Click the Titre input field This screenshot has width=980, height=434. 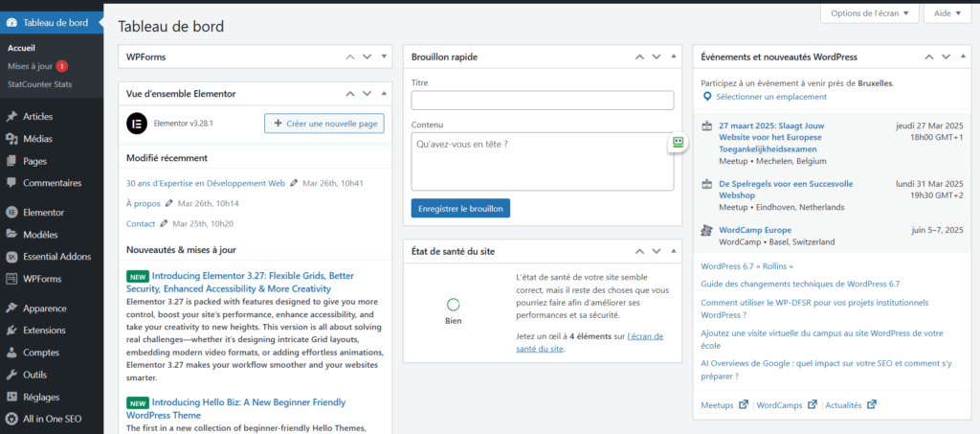point(543,101)
